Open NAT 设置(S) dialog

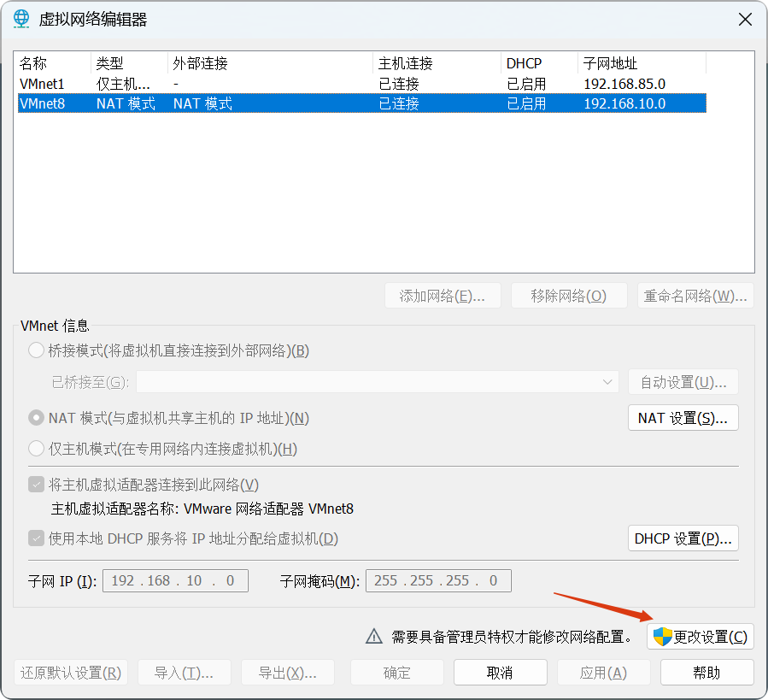pos(683,418)
